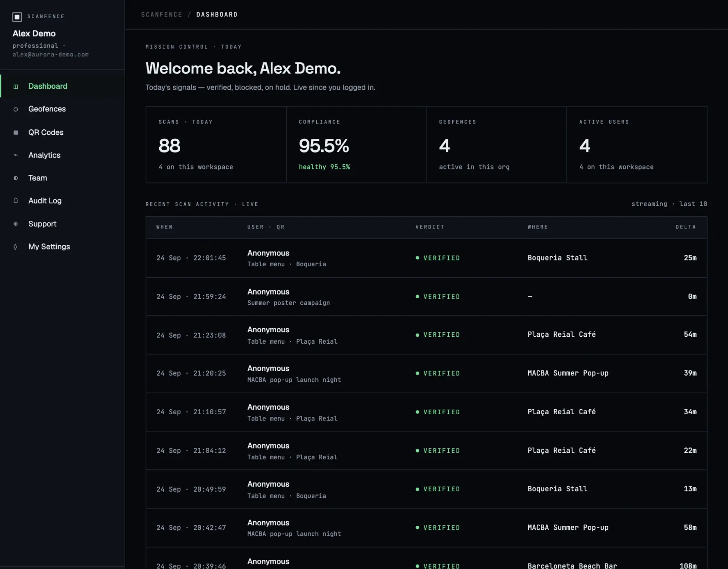Click Table menu · Boqueria at 22:01:45
This screenshot has height=569, width=728.
point(287,264)
